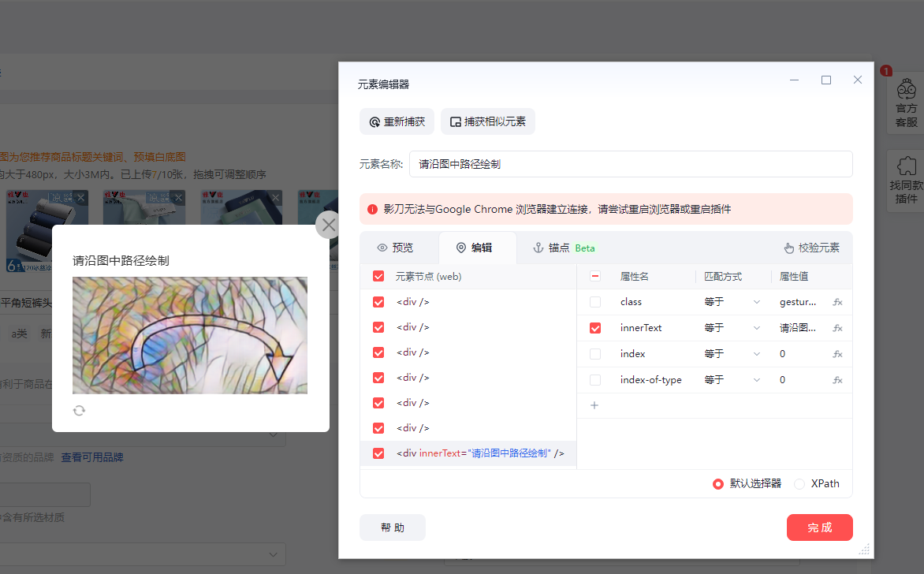Expand match mode dropdown for index-of-type
Viewport: 924px width, 574px height.
coord(732,380)
